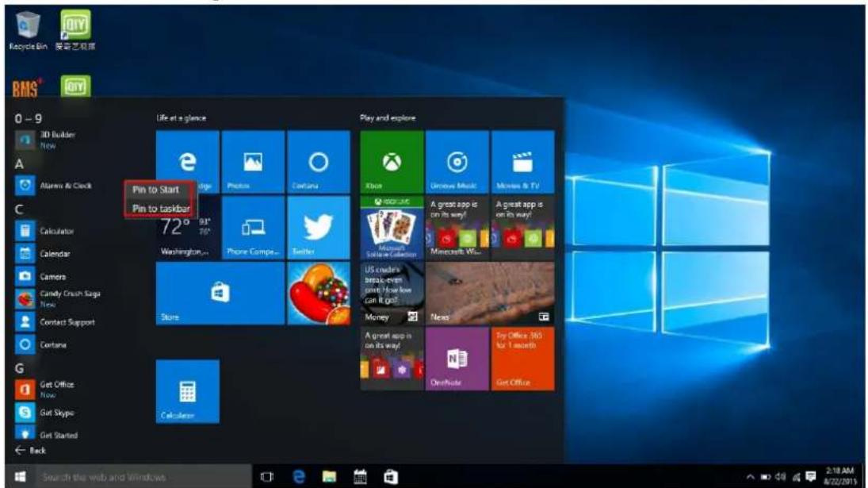Focus the Search the web and Windows box
The image size is (868, 488).
click(143, 477)
